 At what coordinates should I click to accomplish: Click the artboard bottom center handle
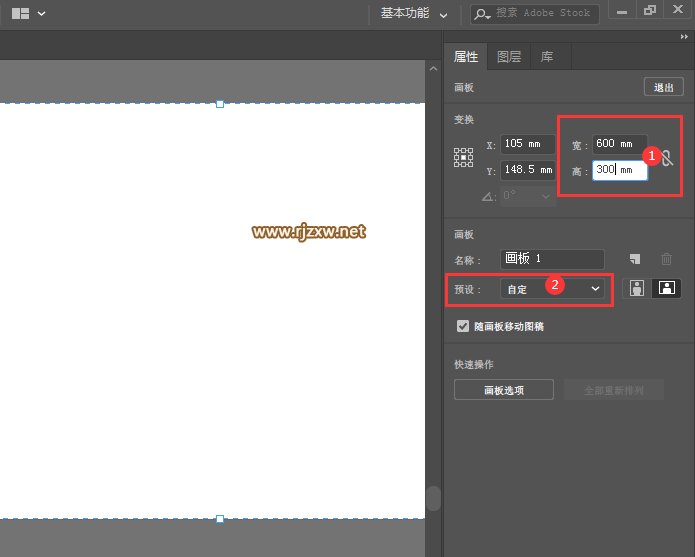point(220,519)
